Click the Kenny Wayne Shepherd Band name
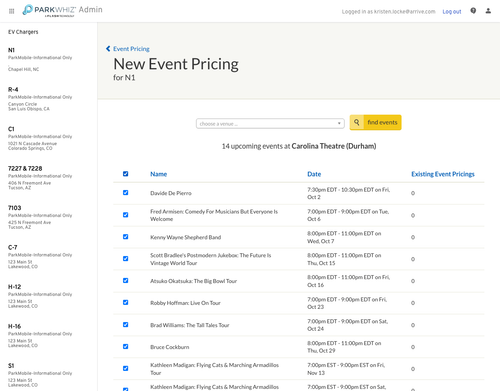This screenshot has width=500, height=391. click(185, 237)
